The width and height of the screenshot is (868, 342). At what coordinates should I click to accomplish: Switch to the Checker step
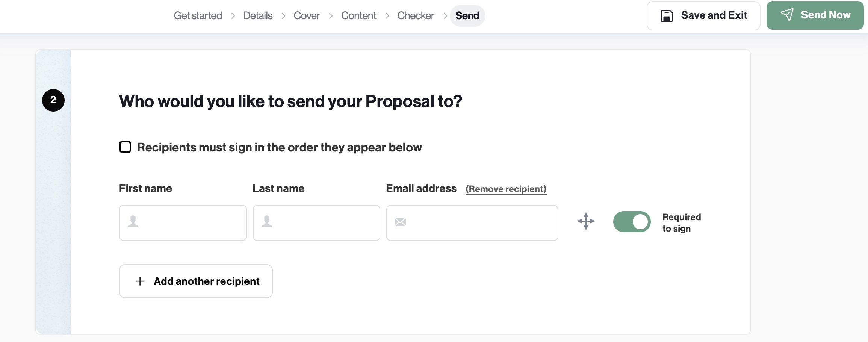pos(415,15)
